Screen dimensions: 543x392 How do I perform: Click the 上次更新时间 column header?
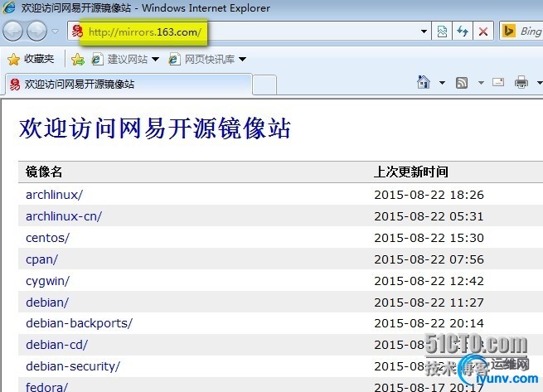tap(410, 172)
